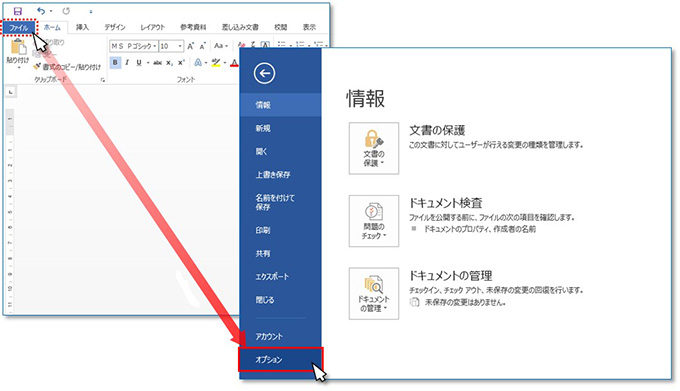Switch to the 校閲 tab

click(x=281, y=27)
